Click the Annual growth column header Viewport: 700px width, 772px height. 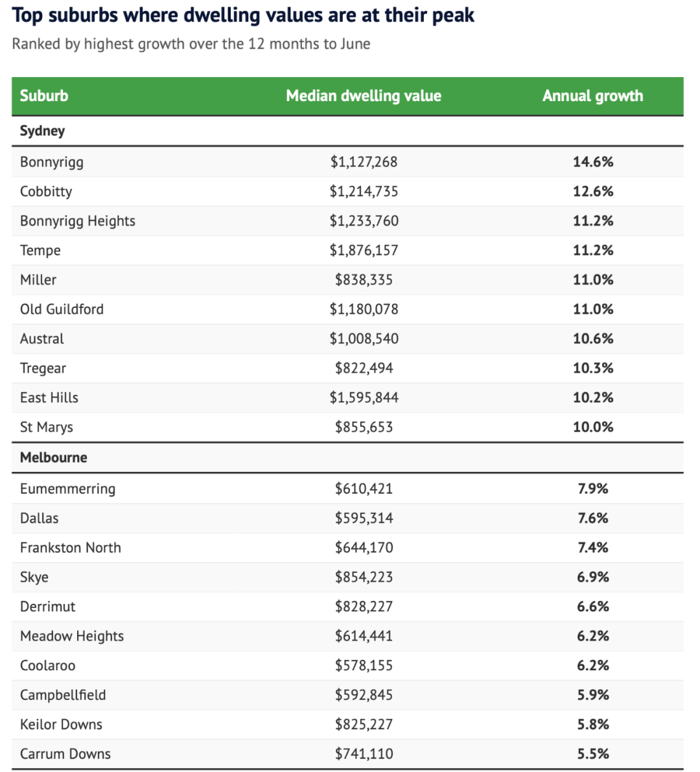(x=592, y=95)
